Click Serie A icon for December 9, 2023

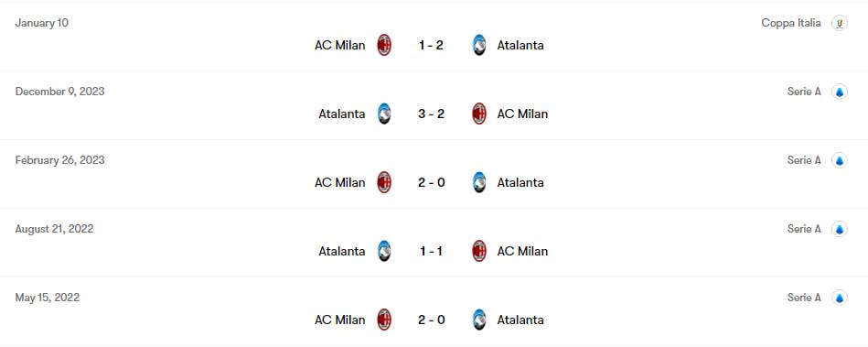840,92
